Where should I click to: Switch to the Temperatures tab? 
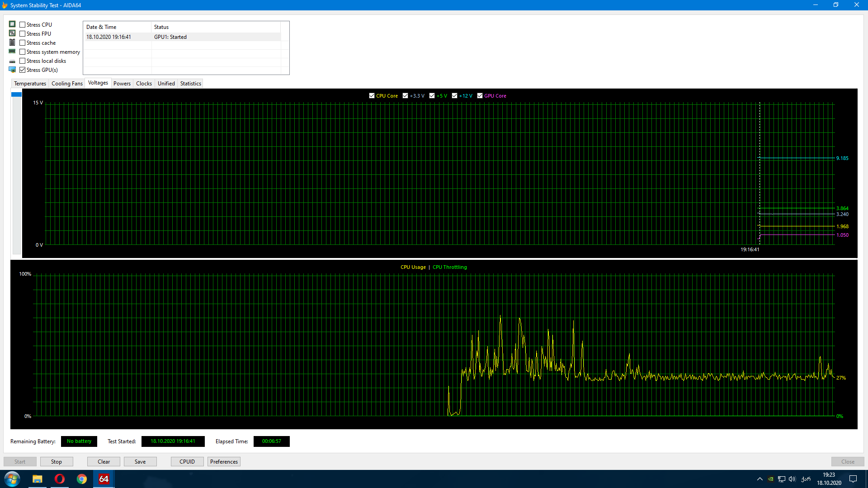click(30, 84)
